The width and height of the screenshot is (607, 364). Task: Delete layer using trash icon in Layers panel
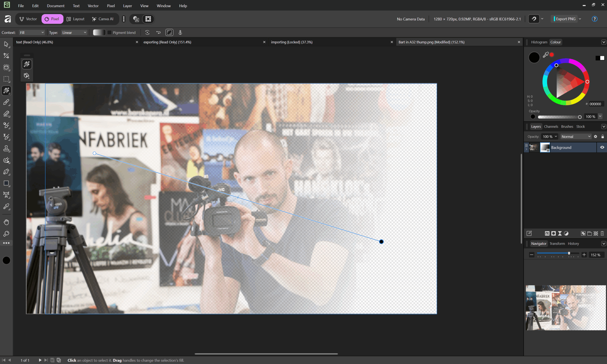602,234
